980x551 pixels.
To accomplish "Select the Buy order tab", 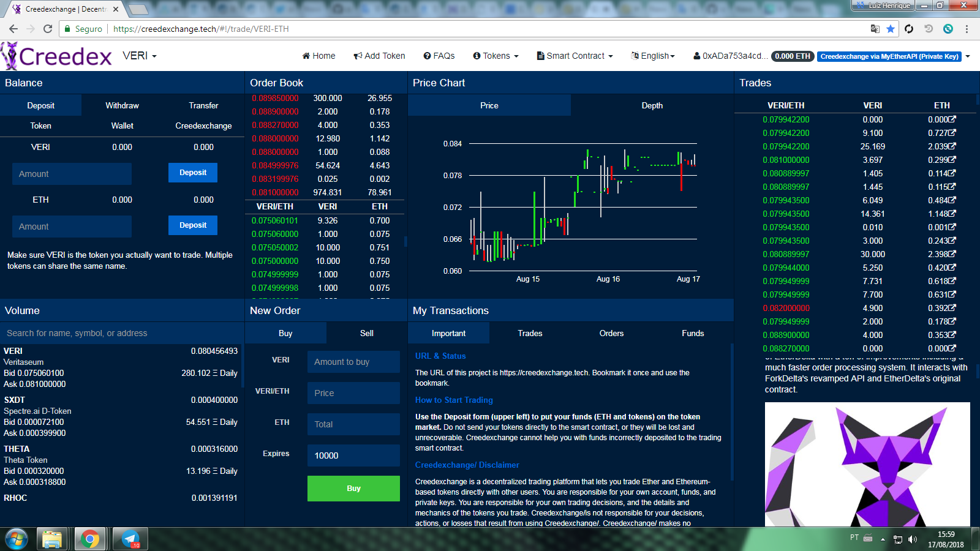I will pyautogui.click(x=285, y=333).
